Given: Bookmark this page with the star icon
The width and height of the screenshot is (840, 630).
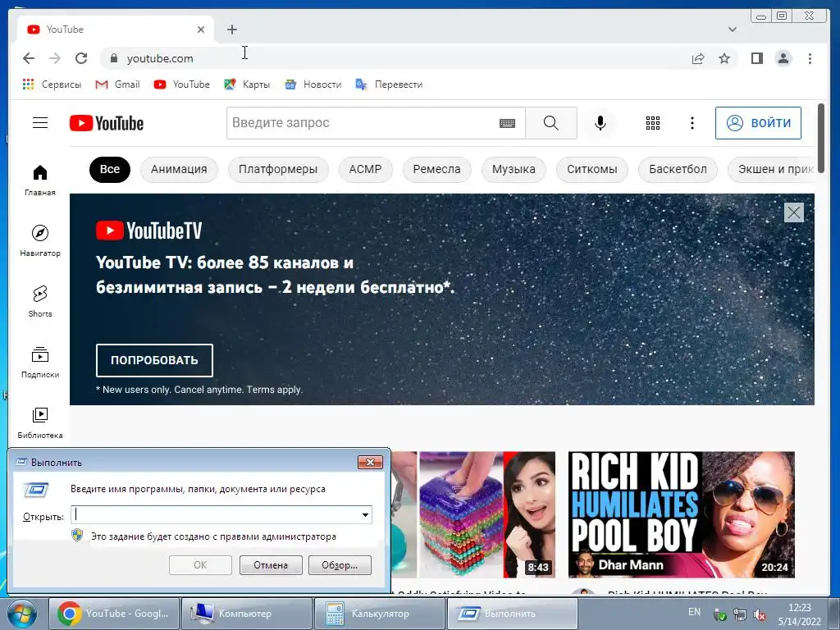Looking at the screenshot, I should pos(724,58).
